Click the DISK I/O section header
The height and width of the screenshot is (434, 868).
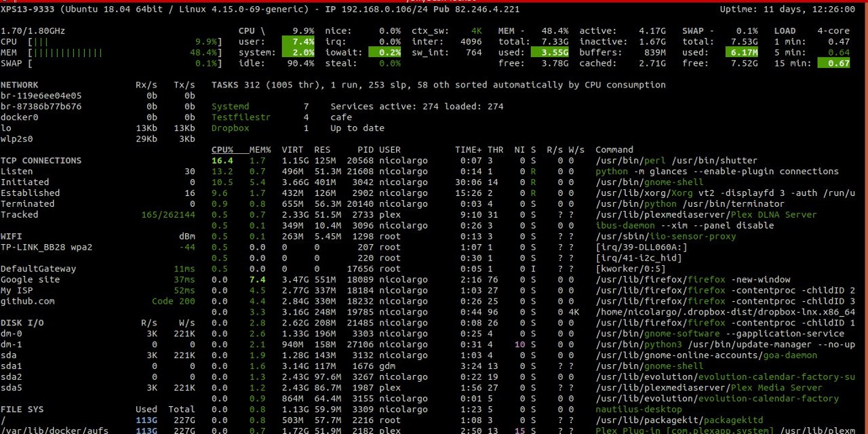22,323
